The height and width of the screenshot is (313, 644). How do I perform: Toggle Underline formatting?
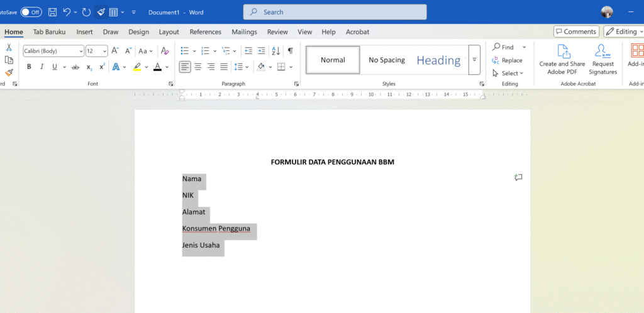pyautogui.click(x=54, y=67)
